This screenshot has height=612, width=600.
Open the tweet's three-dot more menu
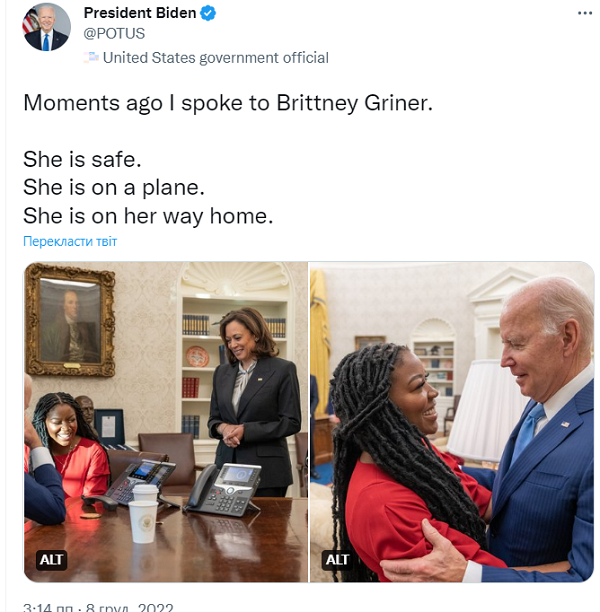(x=585, y=13)
